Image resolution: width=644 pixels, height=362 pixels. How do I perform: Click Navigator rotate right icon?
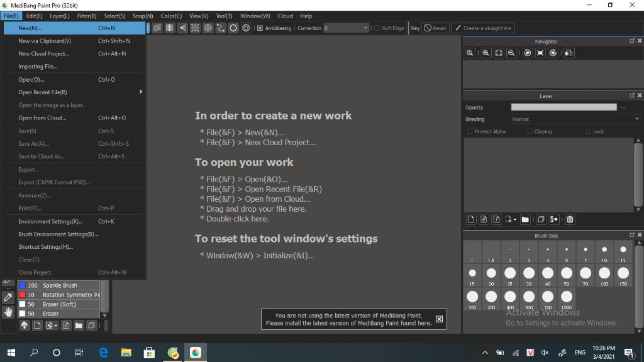(x=553, y=53)
